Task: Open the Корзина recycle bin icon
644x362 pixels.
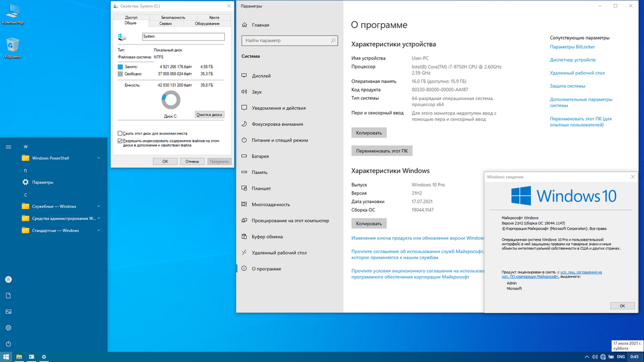Action: [13, 48]
